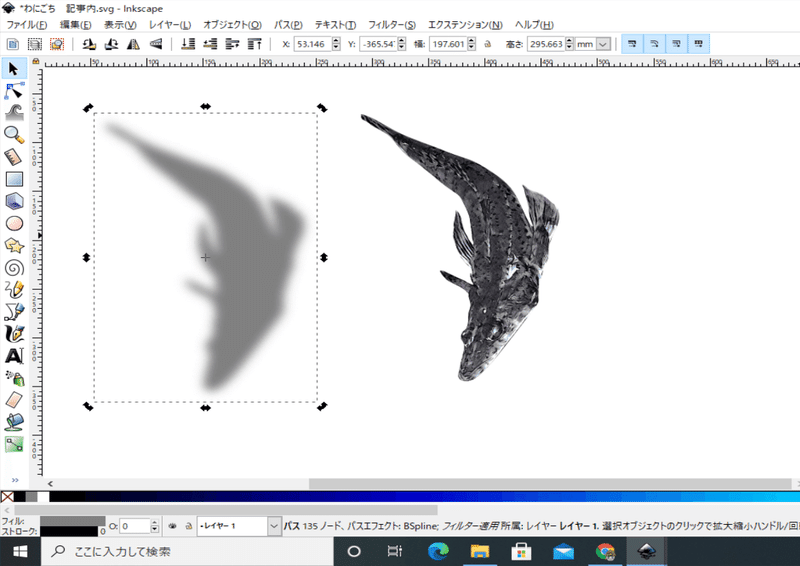This screenshot has height=566, width=800.
Task: Open the mm units dropdown
Action: click(x=603, y=44)
